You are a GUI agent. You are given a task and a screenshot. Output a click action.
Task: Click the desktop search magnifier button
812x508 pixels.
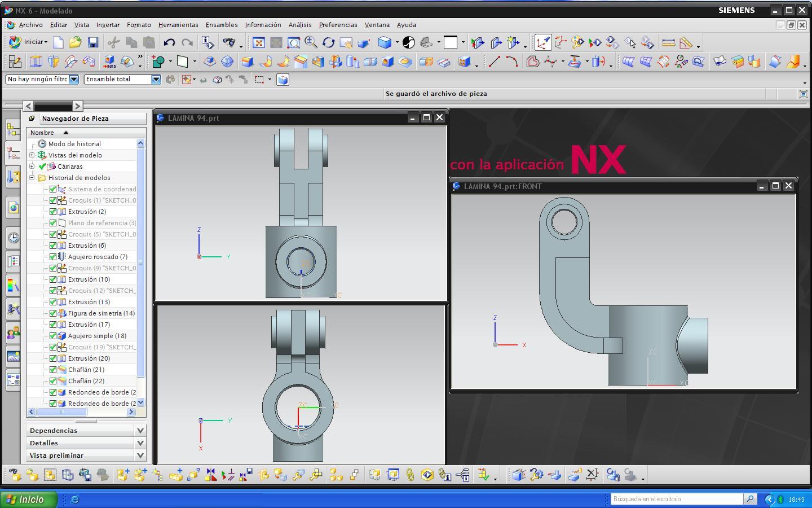tap(750, 499)
